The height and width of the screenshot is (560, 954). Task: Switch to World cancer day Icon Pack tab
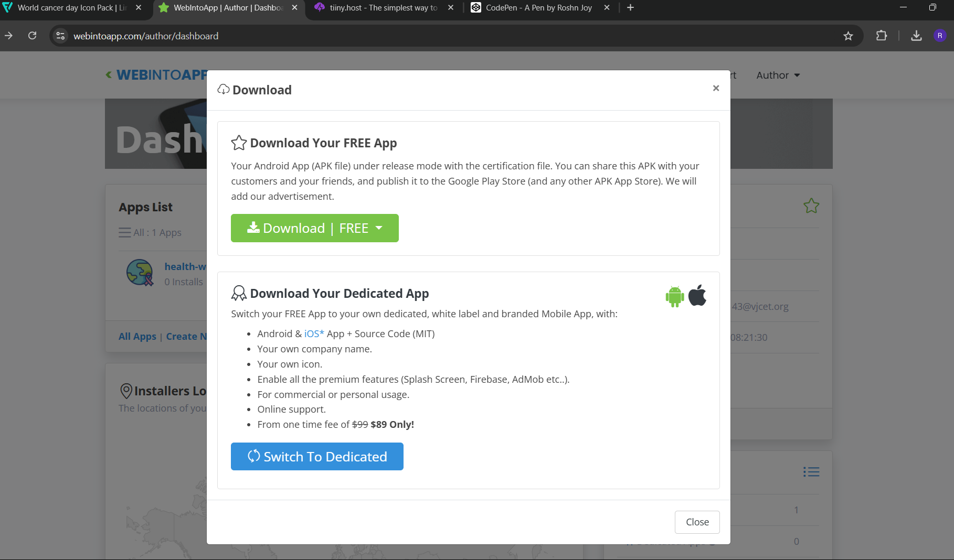tap(72, 8)
